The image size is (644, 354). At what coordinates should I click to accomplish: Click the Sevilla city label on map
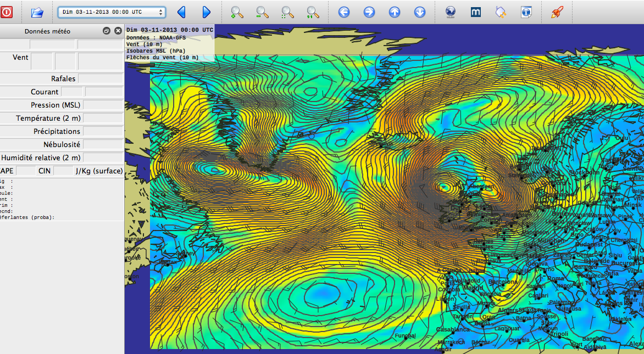[x=461, y=307]
